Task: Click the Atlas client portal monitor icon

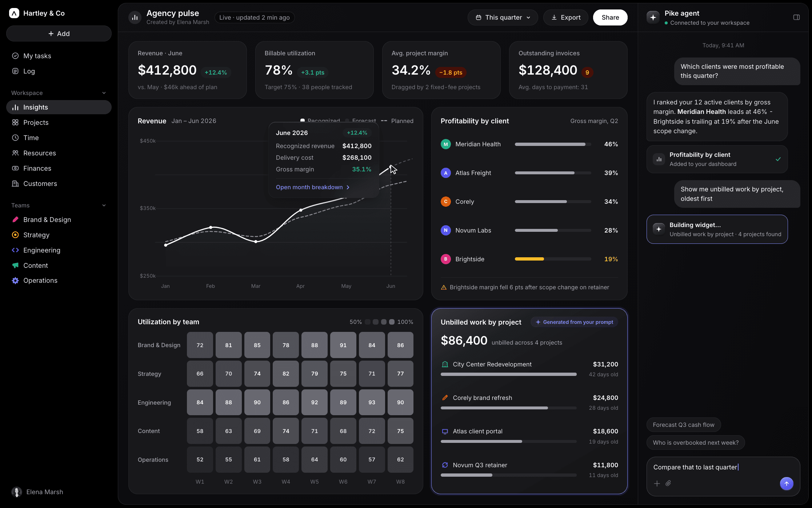Action: 445,431
